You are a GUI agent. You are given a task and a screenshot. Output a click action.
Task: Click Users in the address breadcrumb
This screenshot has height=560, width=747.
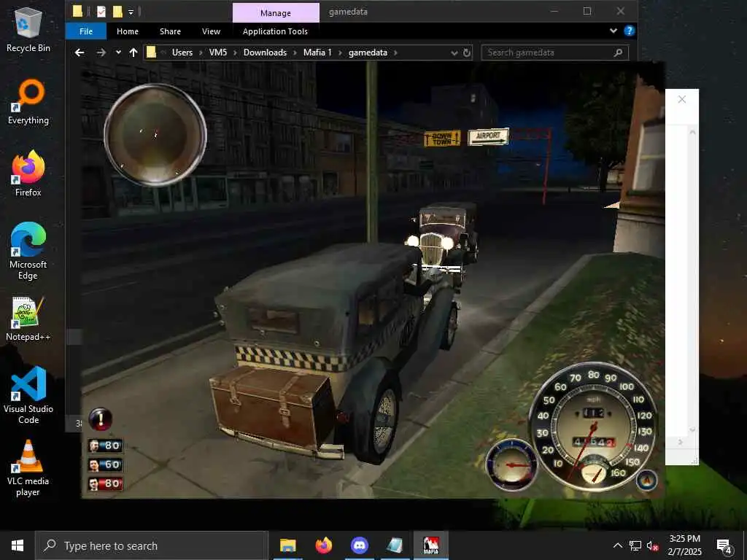[x=182, y=52]
